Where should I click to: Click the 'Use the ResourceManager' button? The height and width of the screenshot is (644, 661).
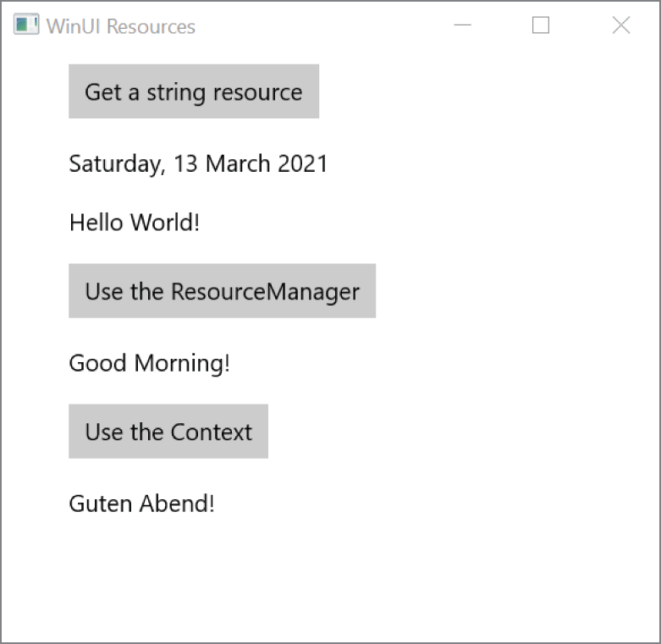[222, 291]
